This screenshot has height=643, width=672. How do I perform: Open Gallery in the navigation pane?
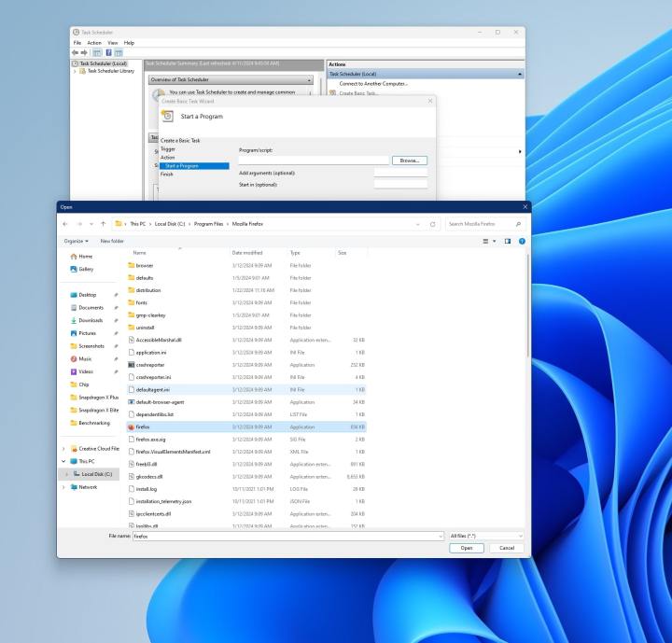[x=86, y=269]
